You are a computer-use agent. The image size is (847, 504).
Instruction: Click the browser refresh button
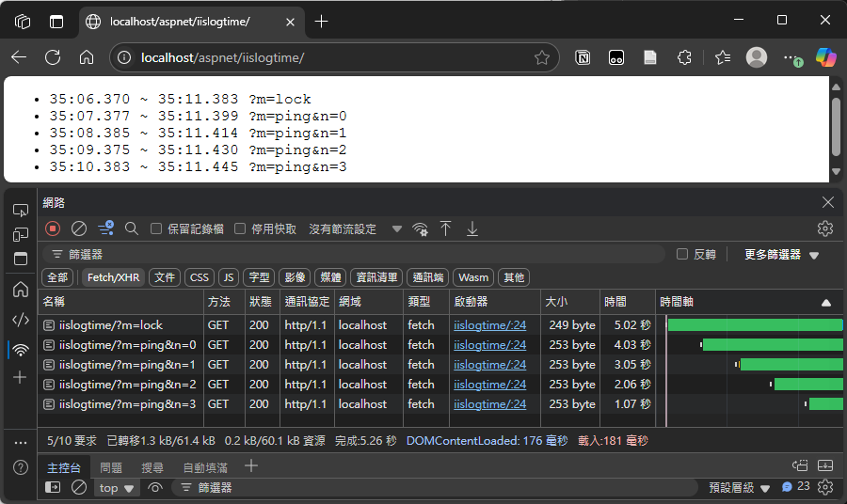click(53, 57)
